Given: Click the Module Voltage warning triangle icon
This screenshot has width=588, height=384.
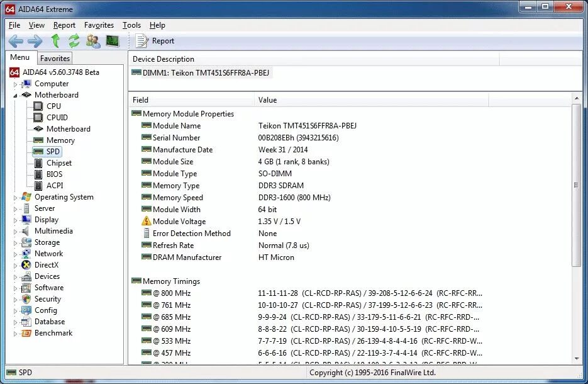Looking at the screenshot, I should click(147, 221).
